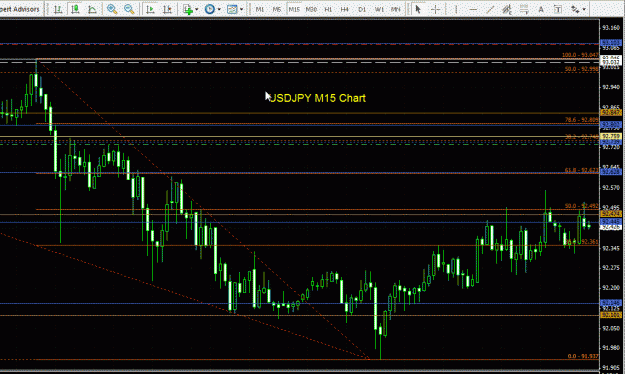Select the crosshair tool
The width and height of the screenshot is (625, 374).
pyautogui.click(x=435, y=9)
